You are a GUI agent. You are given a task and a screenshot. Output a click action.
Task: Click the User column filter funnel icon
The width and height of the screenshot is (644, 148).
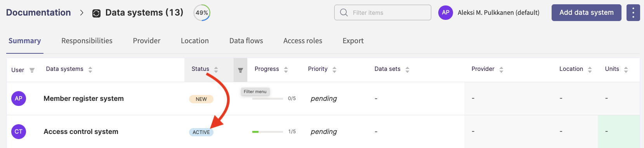(x=32, y=70)
